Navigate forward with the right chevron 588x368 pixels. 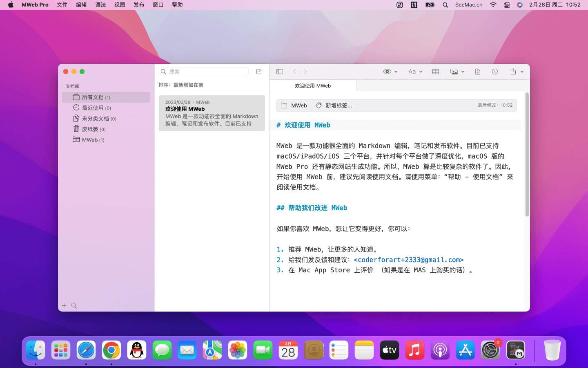point(305,72)
